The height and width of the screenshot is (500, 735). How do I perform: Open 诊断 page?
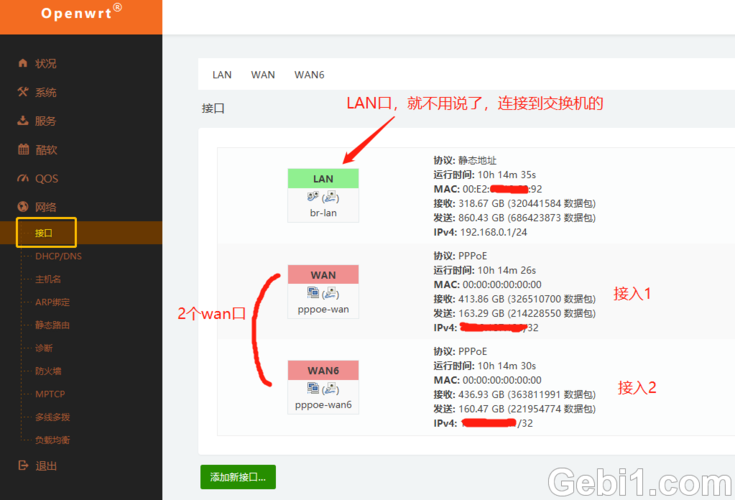coord(44,348)
